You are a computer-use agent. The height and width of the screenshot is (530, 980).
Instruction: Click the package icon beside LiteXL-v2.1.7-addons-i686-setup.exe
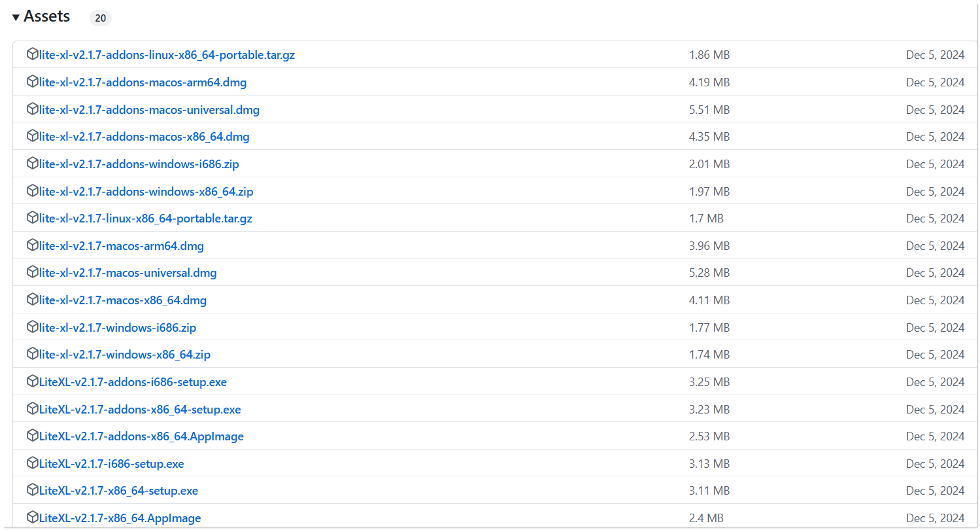(32, 381)
